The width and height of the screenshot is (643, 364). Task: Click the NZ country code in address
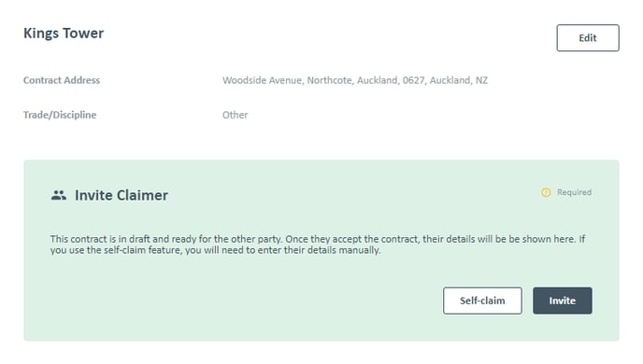481,80
